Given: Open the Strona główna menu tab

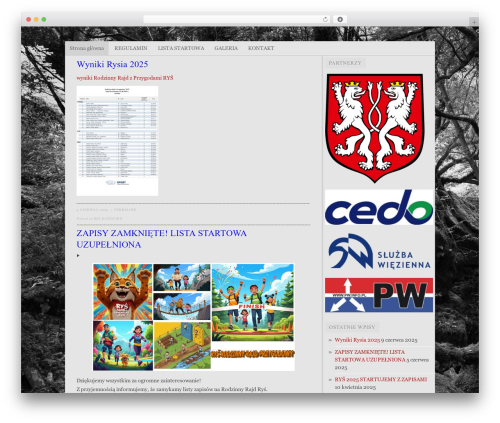Looking at the screenshot, I should tap(87, 48).
